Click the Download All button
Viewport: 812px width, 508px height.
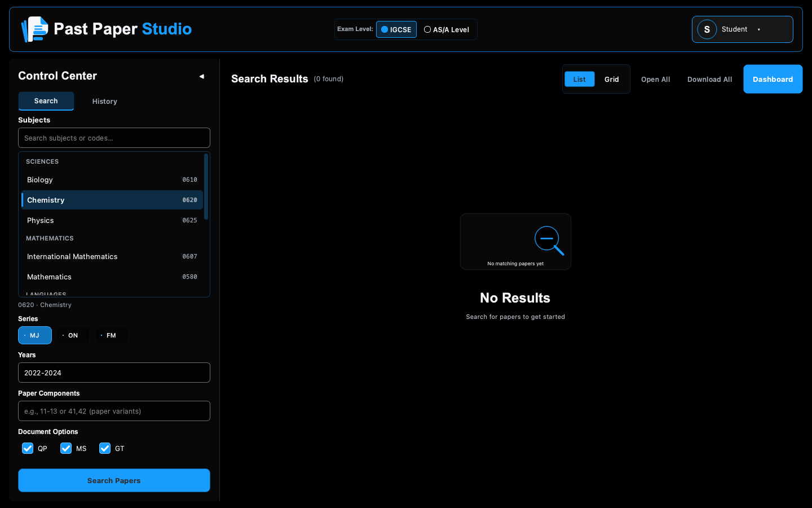pyautogui.click(x=710, y=80)
